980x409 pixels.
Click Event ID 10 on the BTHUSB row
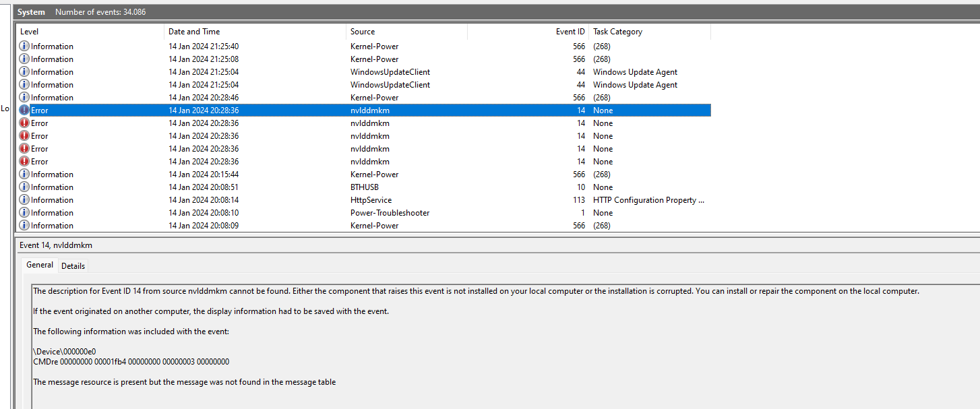(x=580, y=187)
